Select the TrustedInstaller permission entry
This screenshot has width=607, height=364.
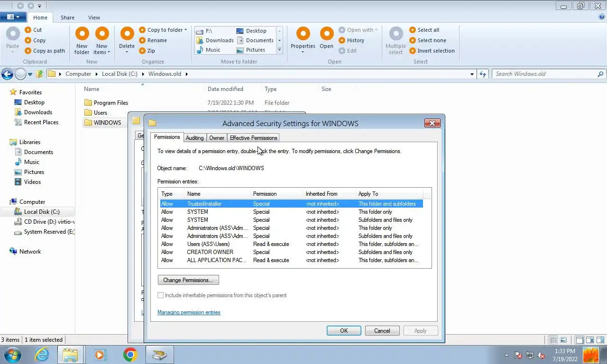point(291,204)
